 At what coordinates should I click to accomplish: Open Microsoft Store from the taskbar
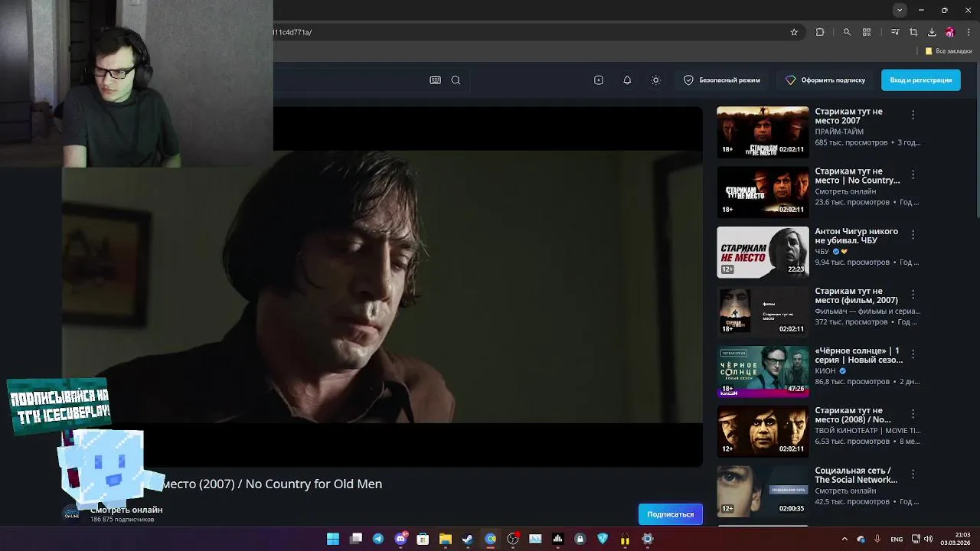pyautogui.click(x=423, y=539)
